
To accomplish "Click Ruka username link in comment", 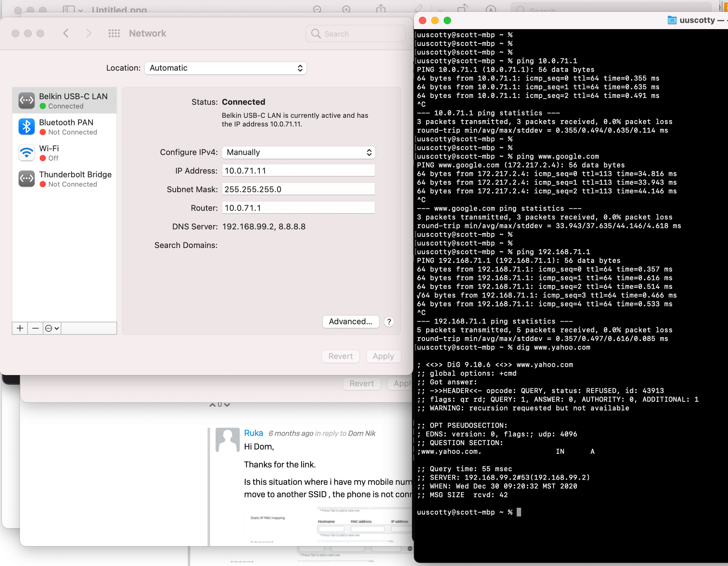I will [253, 433].
